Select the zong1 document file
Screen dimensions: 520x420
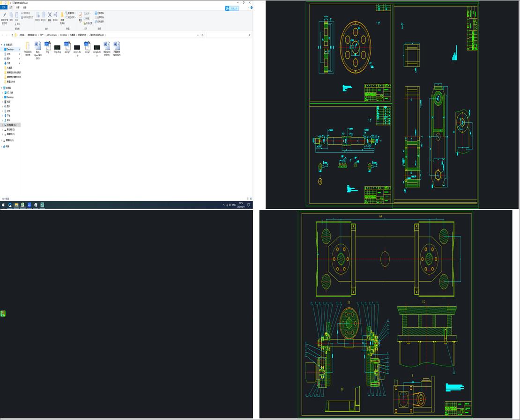[x=67, y=47]
